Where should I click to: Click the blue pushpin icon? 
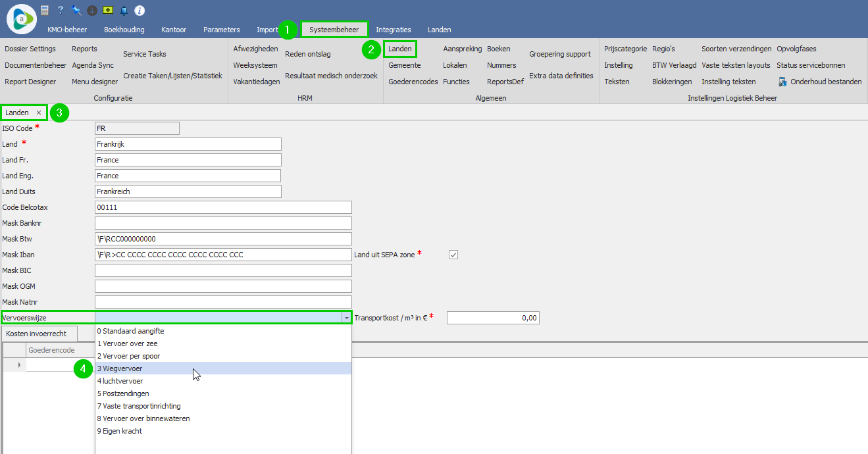pos(76,11)
